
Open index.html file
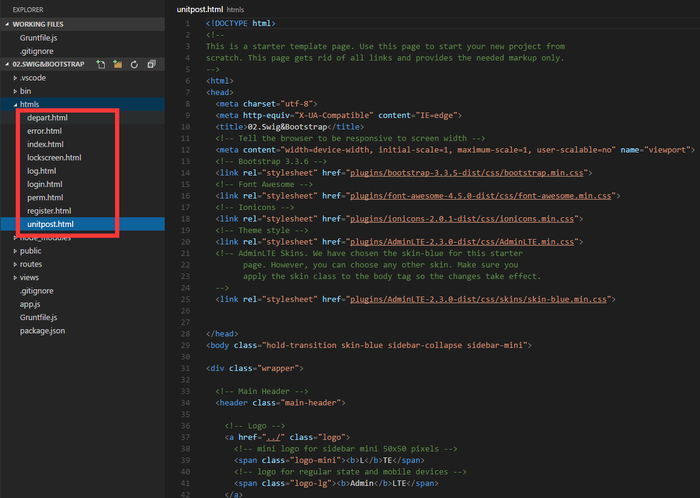[45, 144]
